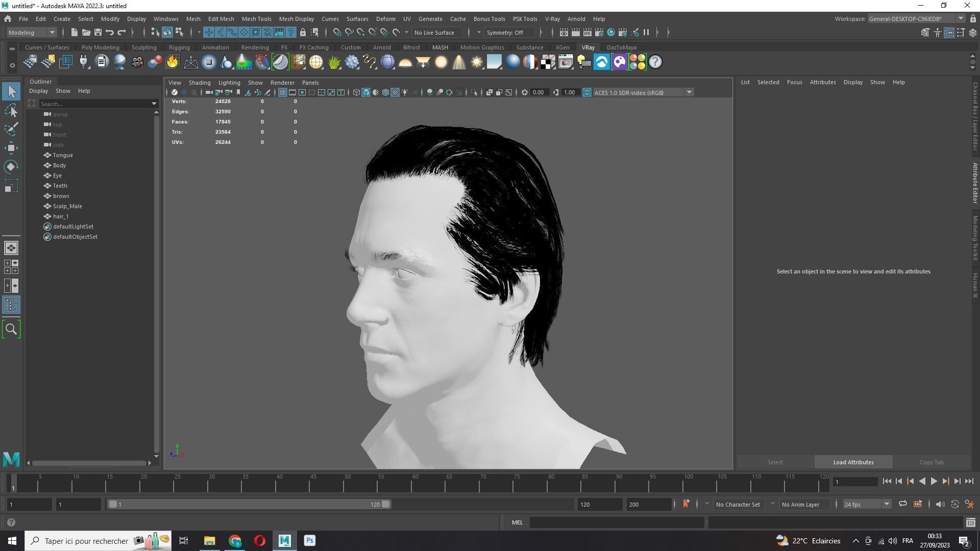
Task: Select the arrow Select tool in toolbox
Action: click(11, 91)
